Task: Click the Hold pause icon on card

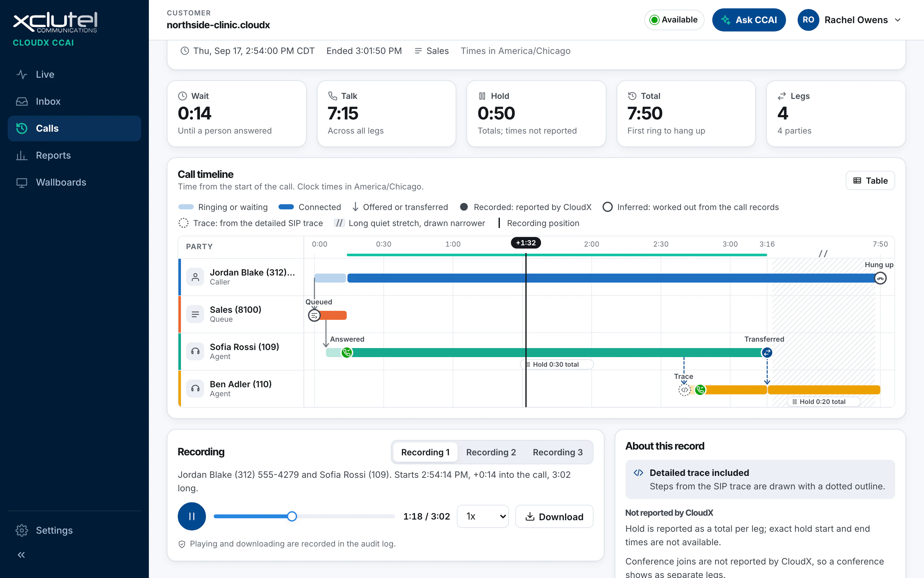Action: coord(482,96)
